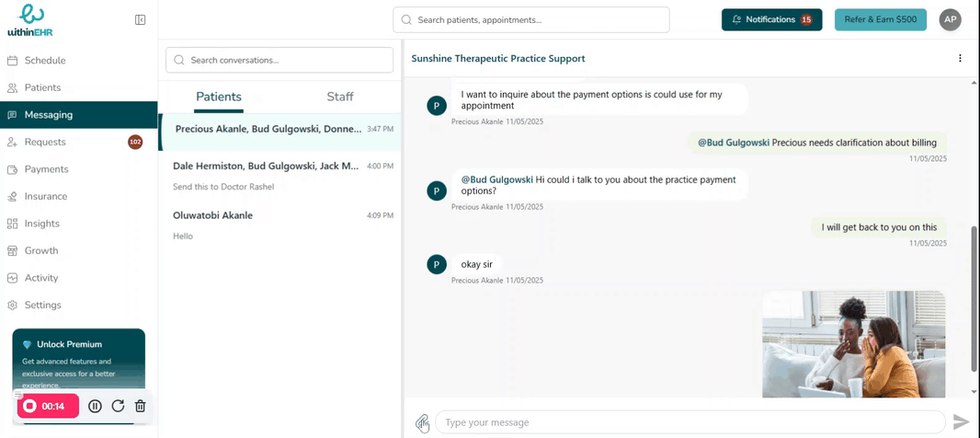Open the conversation three-dot options menu
This screenshot has width=980, height=438.
coord(960,59)
